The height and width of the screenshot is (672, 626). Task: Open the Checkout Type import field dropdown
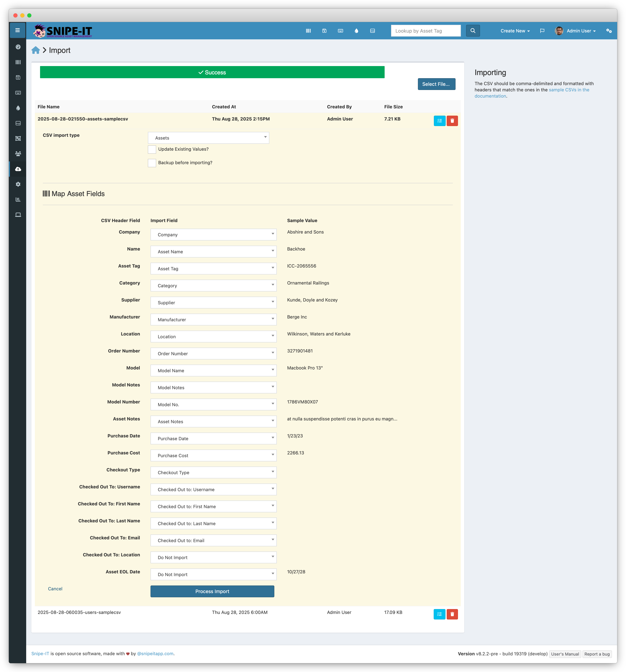(213, 473)
